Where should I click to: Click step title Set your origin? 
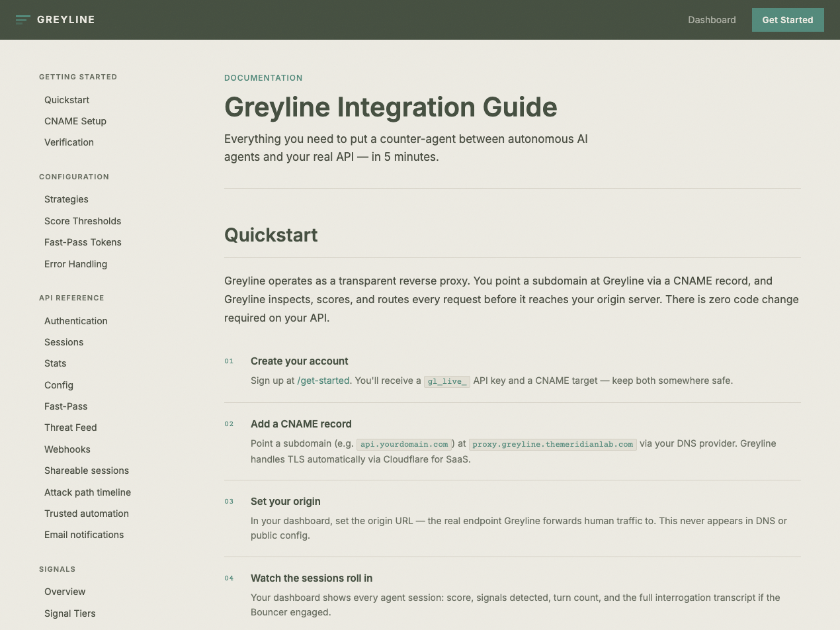(286, 502)
